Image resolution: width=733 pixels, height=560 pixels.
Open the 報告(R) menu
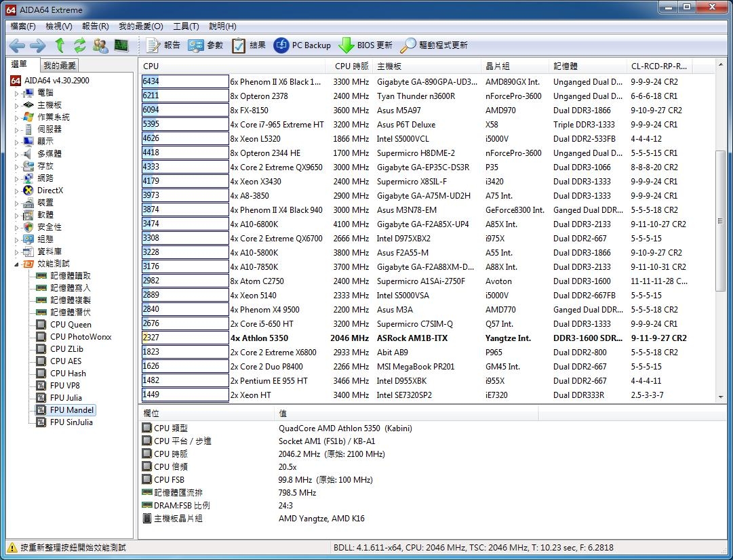[x=96, y=26]
